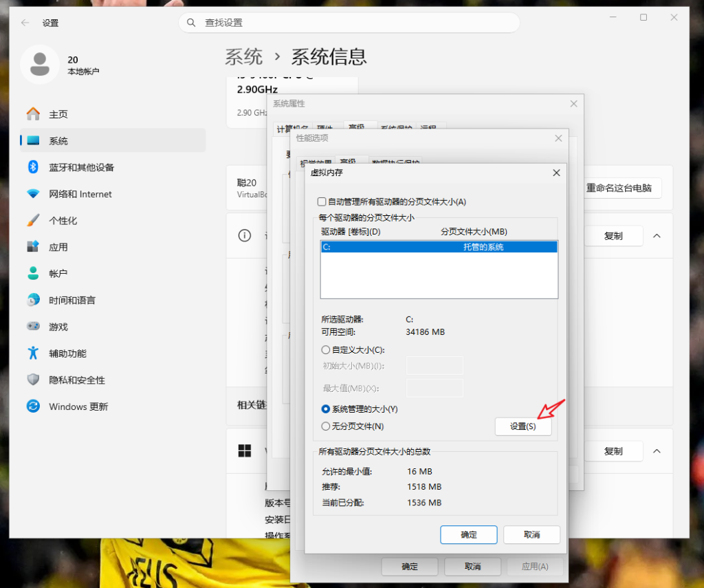
Task: Open the 帐户 person icon
Action: (x=33, y=273)
